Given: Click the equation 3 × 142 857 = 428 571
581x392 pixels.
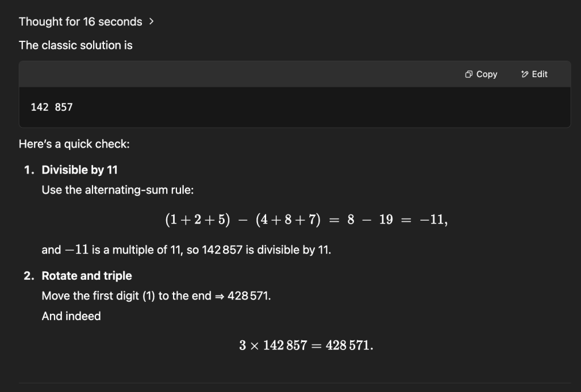Looking at the screenshot, I should coord(306,345).
